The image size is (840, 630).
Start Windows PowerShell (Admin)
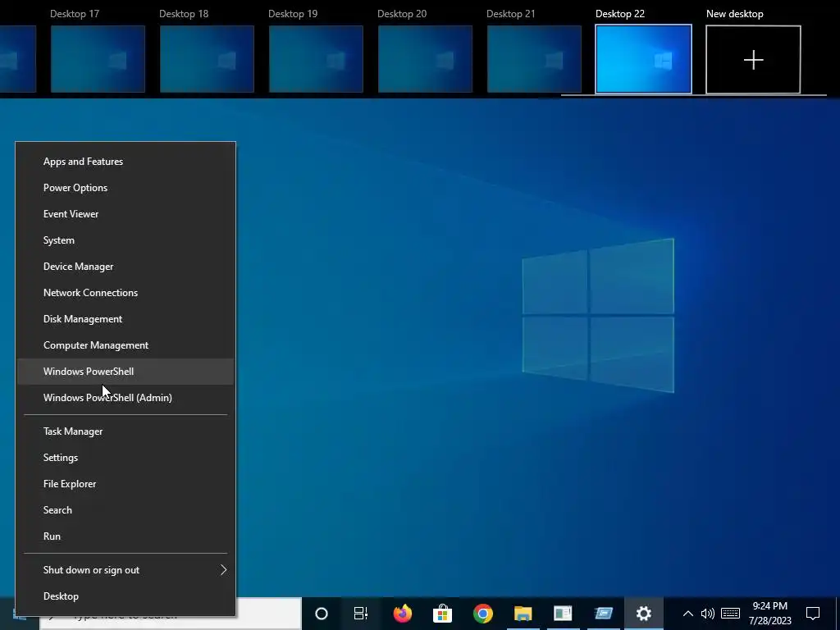tap(126, 398)
